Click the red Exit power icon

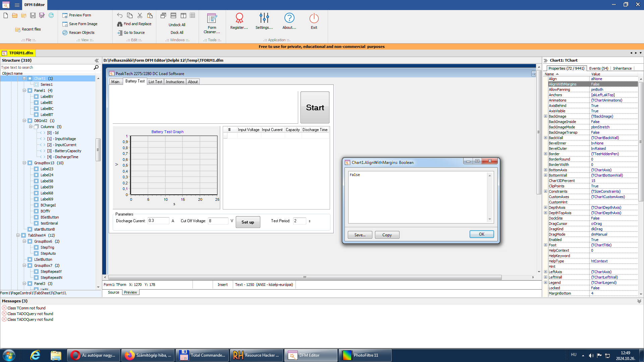(314, 18)
